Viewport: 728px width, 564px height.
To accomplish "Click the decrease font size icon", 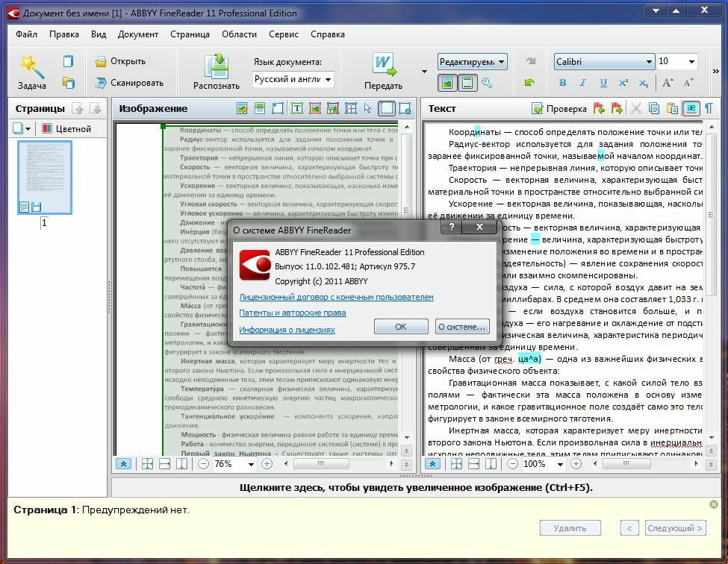I will coord(688,83).
